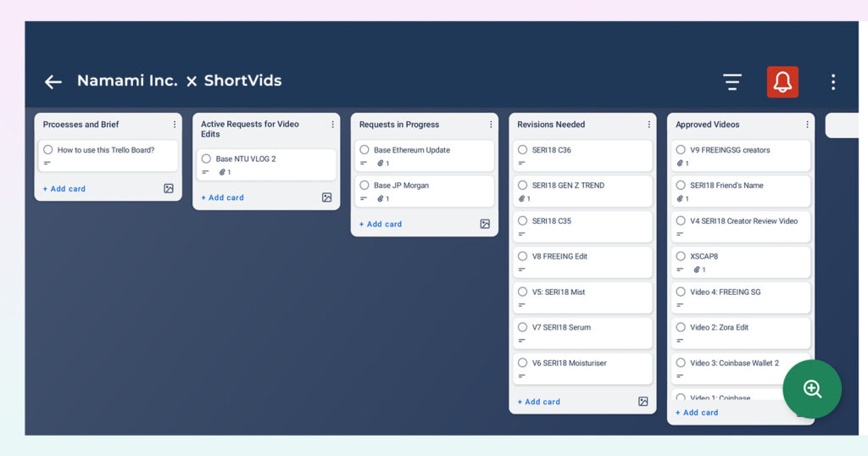
Task: Toggle completion circle on Base Ethereum Update
Action: (364, 150)
